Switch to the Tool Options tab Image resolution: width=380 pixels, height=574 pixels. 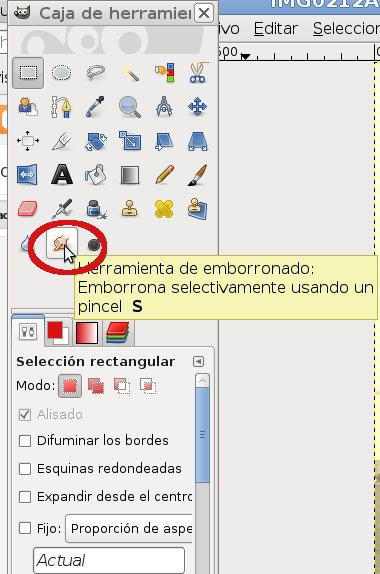28,332
